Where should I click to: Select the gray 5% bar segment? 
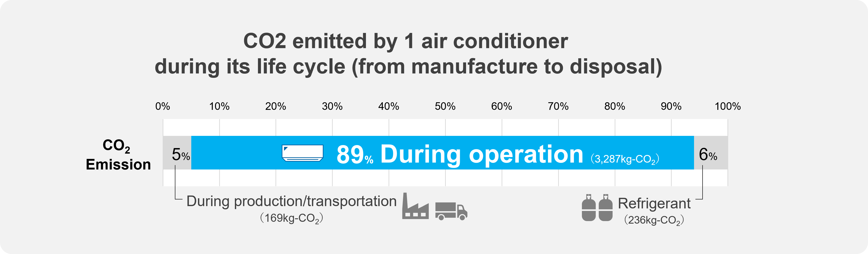pos(177,153)
